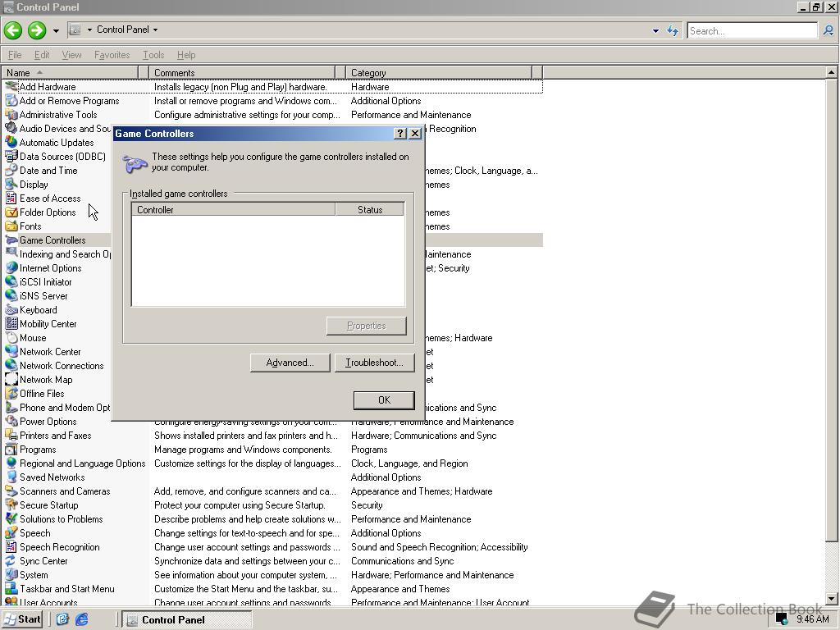Click the Control Panel taskbar button

(186, 620)
